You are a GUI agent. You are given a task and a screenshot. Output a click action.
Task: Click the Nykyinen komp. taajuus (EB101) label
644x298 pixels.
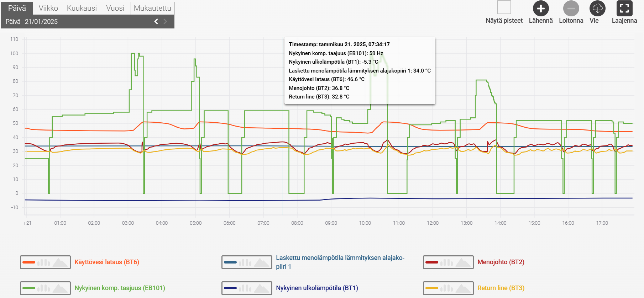click(x=120, y=288)
